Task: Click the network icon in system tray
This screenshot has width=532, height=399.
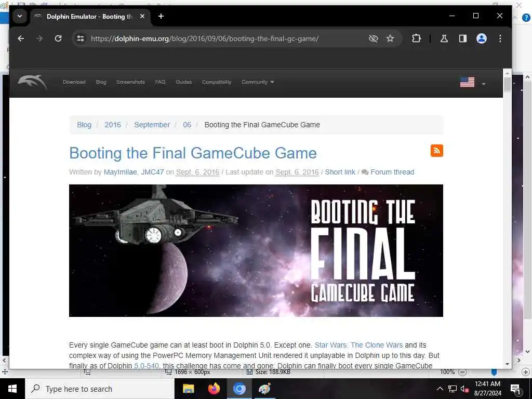Action: pos(453,389)
